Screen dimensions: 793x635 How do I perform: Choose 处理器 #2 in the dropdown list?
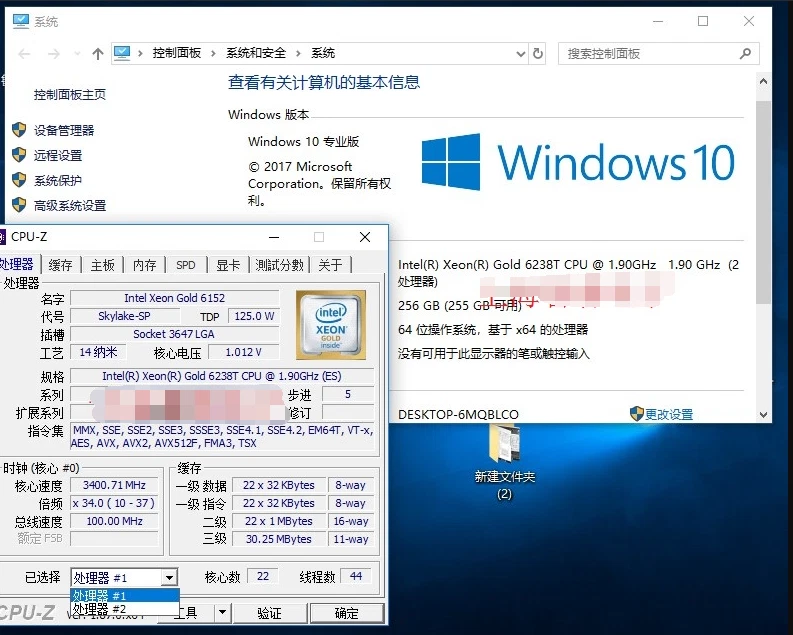(x=125, y=608)
